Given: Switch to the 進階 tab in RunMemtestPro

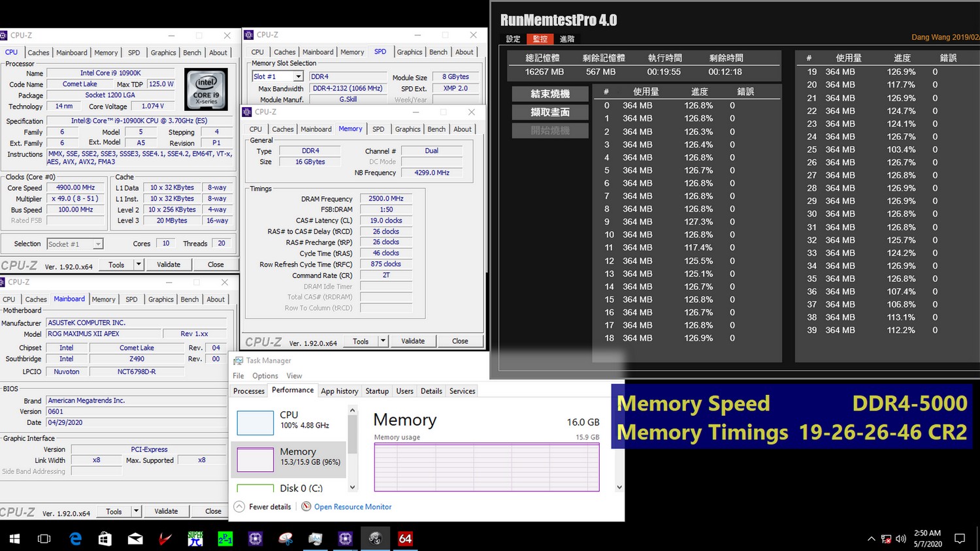Looking at the screenshot, I should click(567, 39).
